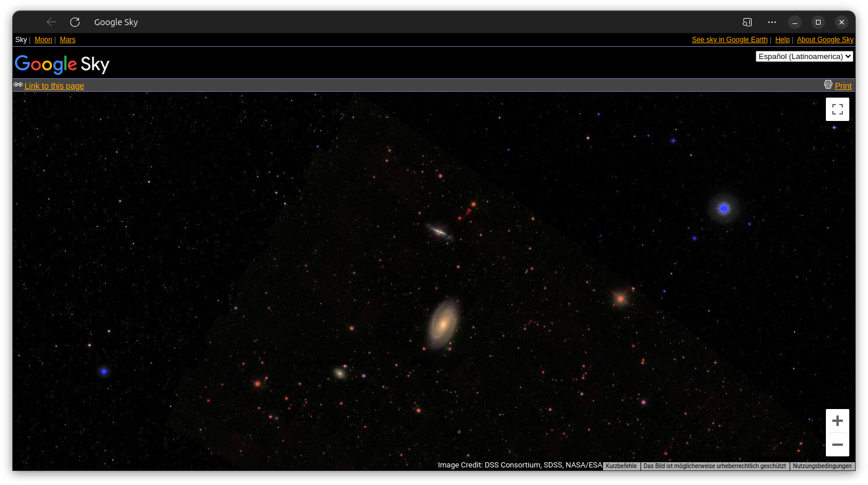This screenshot has width=868, height=485.
Task: Open 'About Google Sky' link
Action: 825,40
